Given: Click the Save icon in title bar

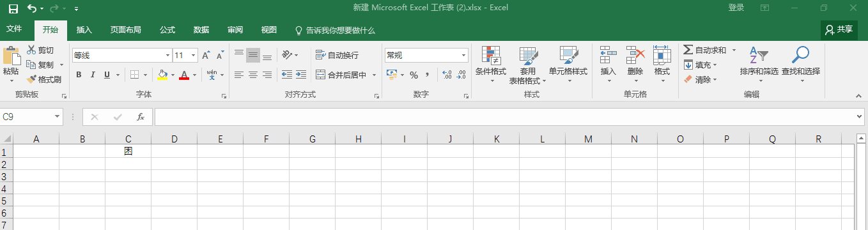Looking at the screenshot, I should click(x=13, y=8).
